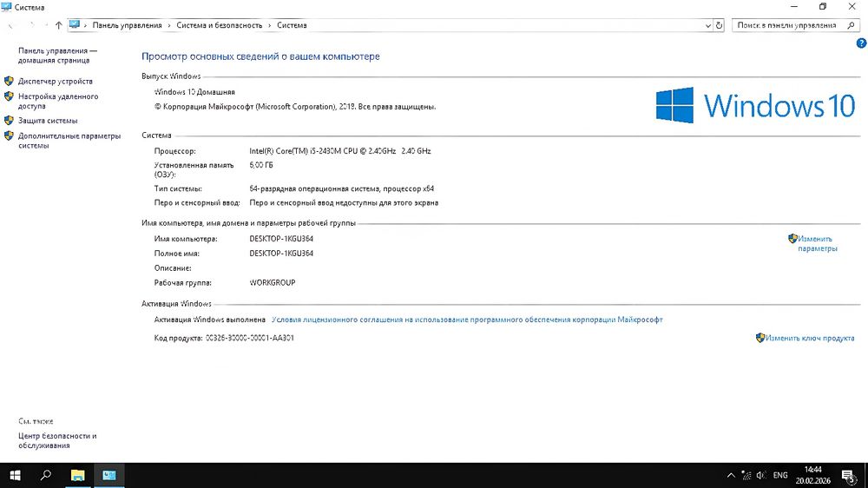The width and height of the screenshot is (868, 488).
Task: Select the full name value next to Полное имя
Action: click(281, 254)
